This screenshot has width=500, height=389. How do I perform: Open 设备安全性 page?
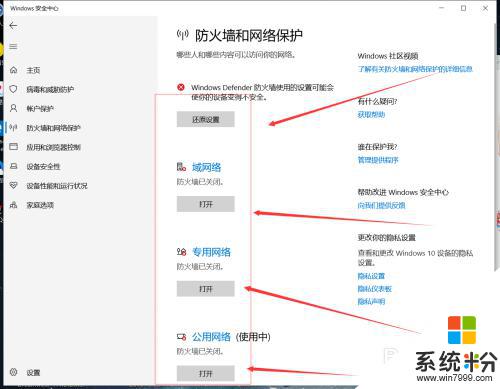tap(43, 166)
